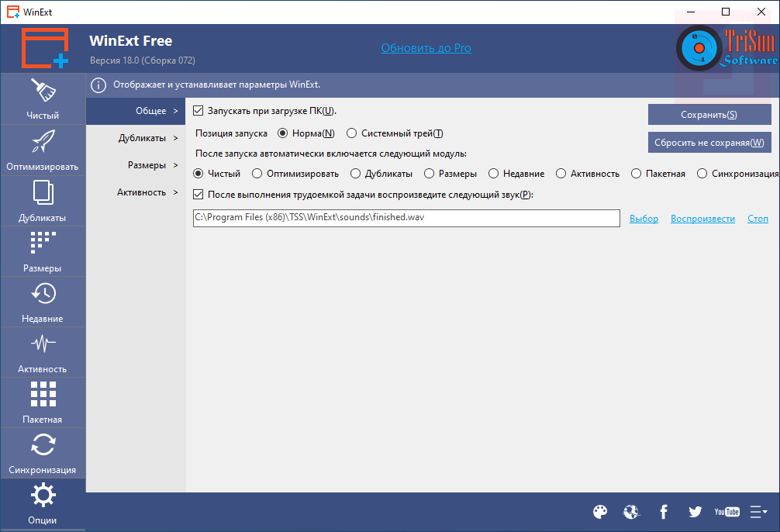Open the Sizes dotted grid icon
This screenshot has width=780, height=532.
pos(43,243)
